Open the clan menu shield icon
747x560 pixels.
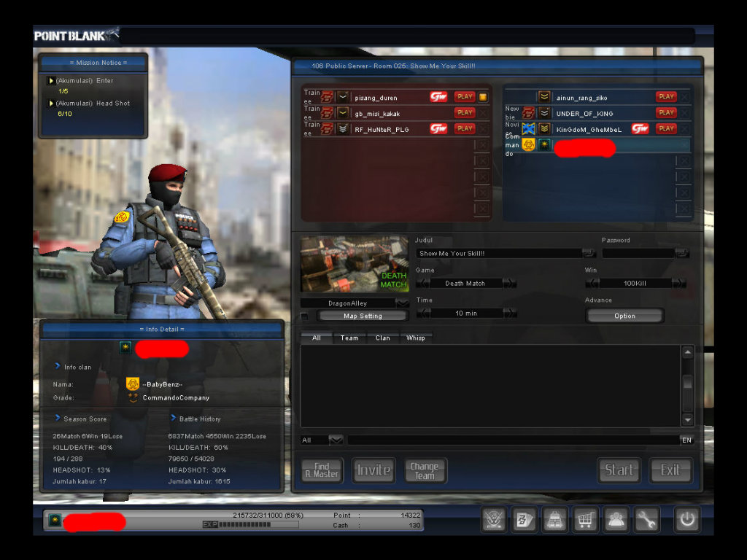coord(494,519)
